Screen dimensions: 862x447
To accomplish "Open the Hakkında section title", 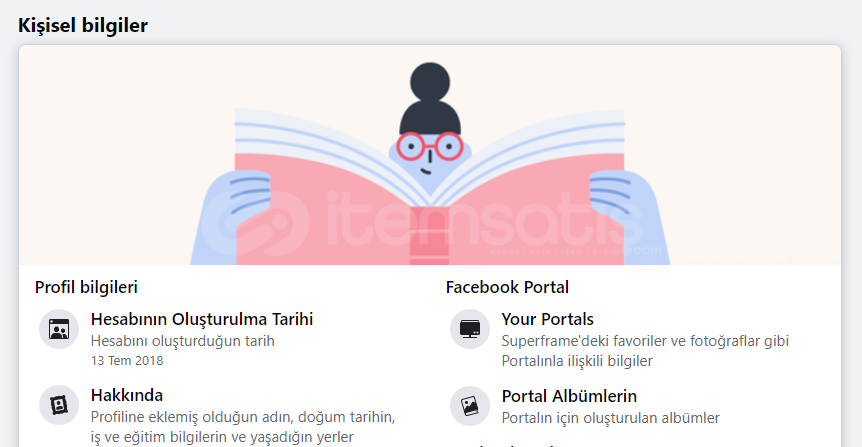I will [x=127, y=395].
